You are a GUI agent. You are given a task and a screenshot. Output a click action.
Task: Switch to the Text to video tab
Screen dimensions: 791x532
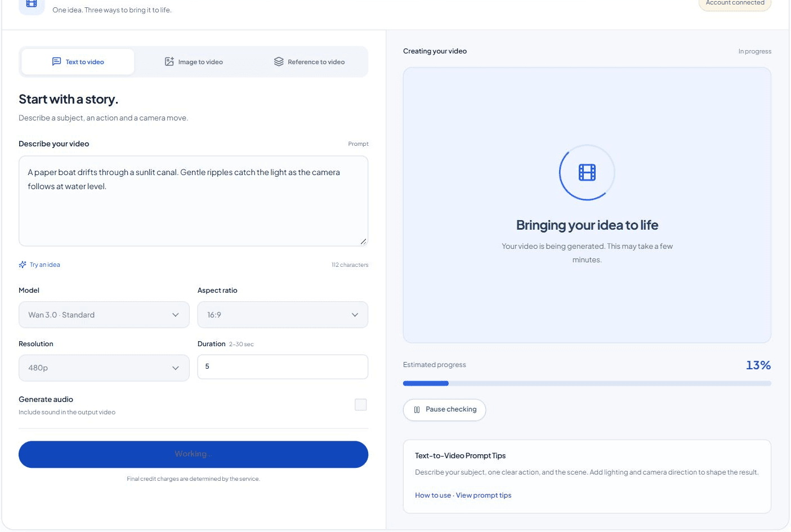click(78, 62)
